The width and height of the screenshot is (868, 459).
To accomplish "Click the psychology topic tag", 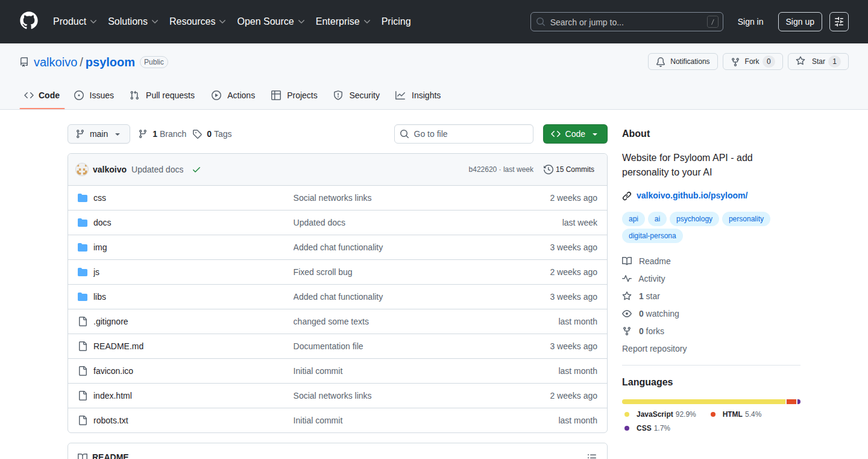I will coord(694,219).
